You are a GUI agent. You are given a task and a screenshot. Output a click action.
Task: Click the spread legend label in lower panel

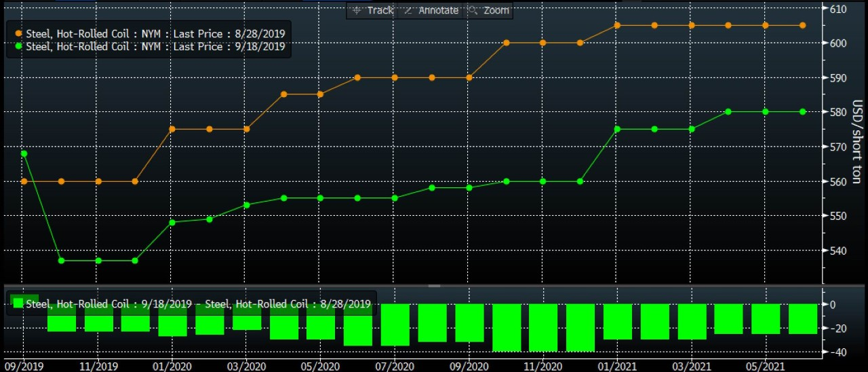coord(198,304)
